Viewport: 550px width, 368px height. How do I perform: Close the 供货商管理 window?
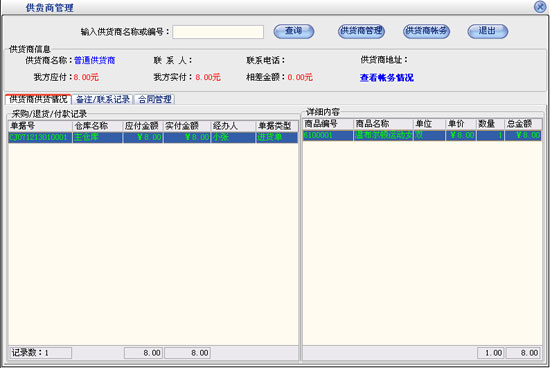(x=540, y=7)
